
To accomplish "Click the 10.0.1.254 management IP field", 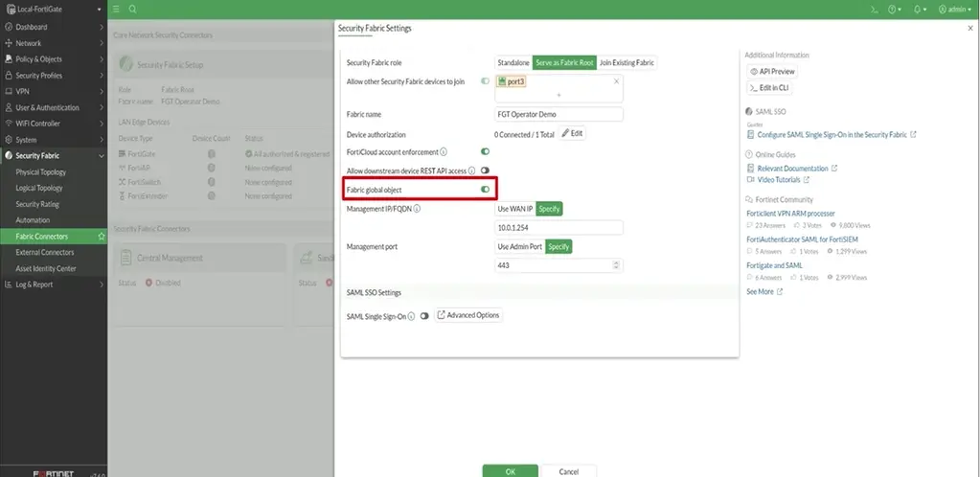I will click(558, 228).
